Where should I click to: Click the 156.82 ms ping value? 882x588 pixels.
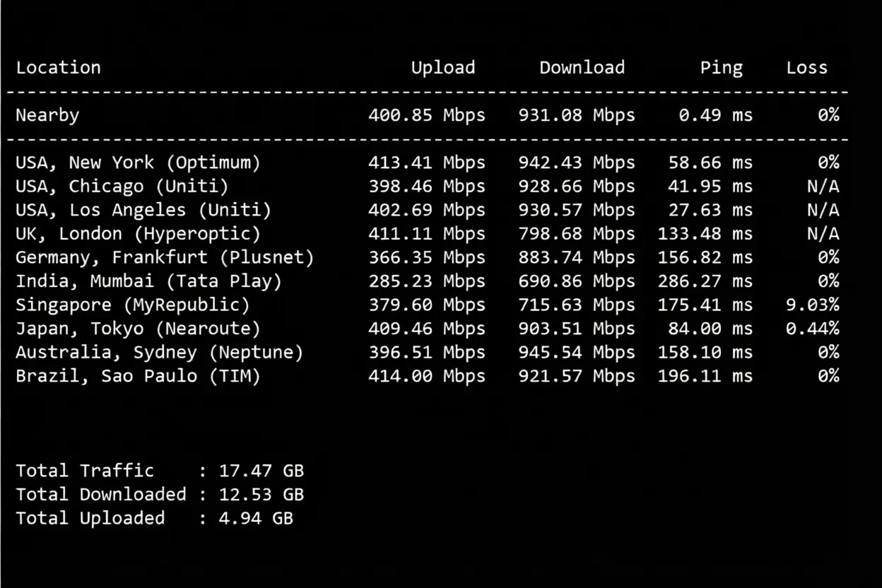click(705, 257)
